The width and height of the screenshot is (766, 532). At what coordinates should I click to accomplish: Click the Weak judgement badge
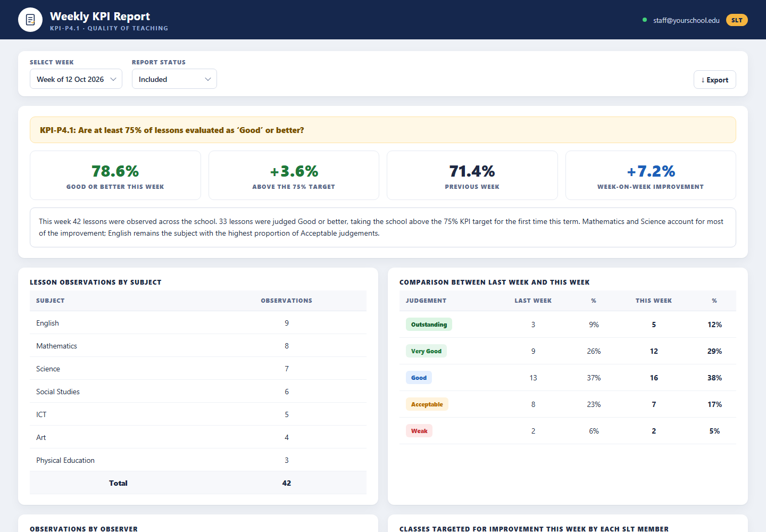click(x=419, y=431)
